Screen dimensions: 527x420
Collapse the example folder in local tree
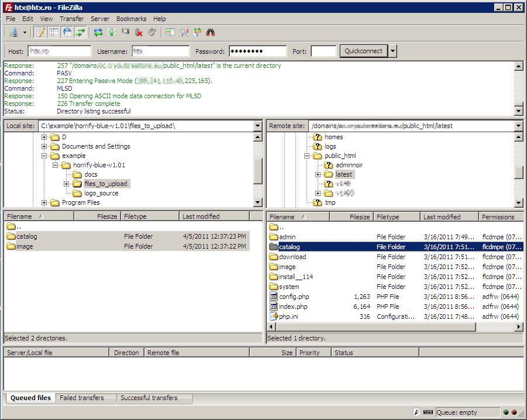point(44,156)
